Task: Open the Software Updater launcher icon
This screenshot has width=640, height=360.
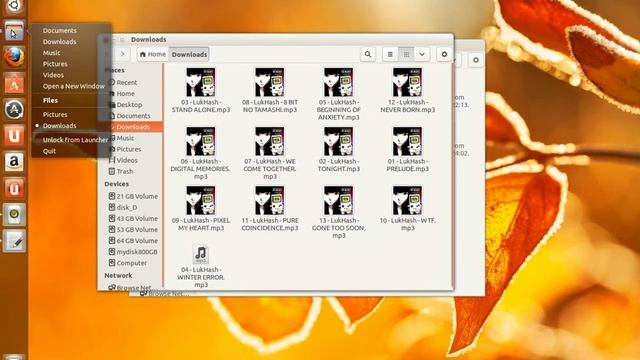Action: 14,109
